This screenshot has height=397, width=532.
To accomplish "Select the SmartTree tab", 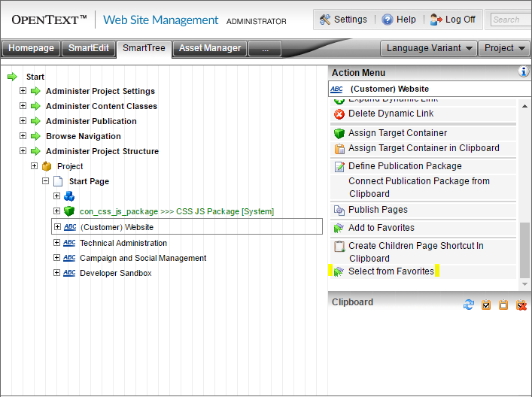I will click(x=144, y=48).
